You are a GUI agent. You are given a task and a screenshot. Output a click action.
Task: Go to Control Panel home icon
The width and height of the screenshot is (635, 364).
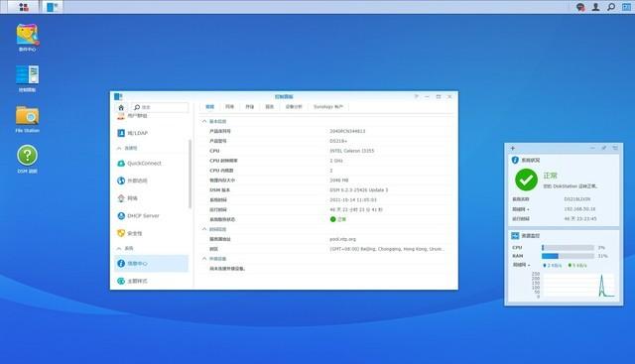tap(121, 107)
